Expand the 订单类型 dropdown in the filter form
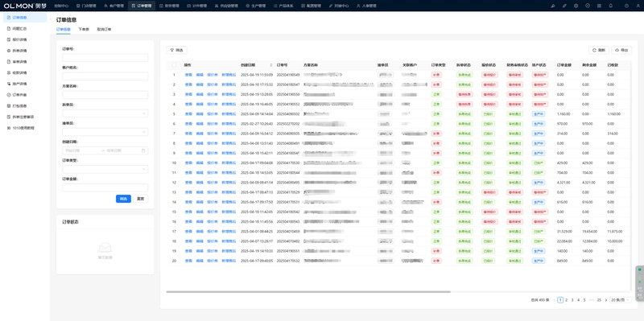The width and height of the screenshot is (644, 321). pos(105,169)
